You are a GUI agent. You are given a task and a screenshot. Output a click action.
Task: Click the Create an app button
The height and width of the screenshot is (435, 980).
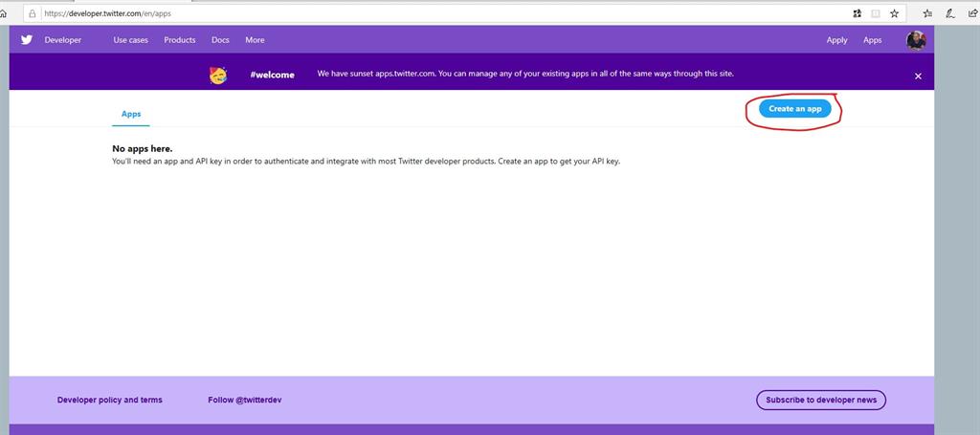795,109
